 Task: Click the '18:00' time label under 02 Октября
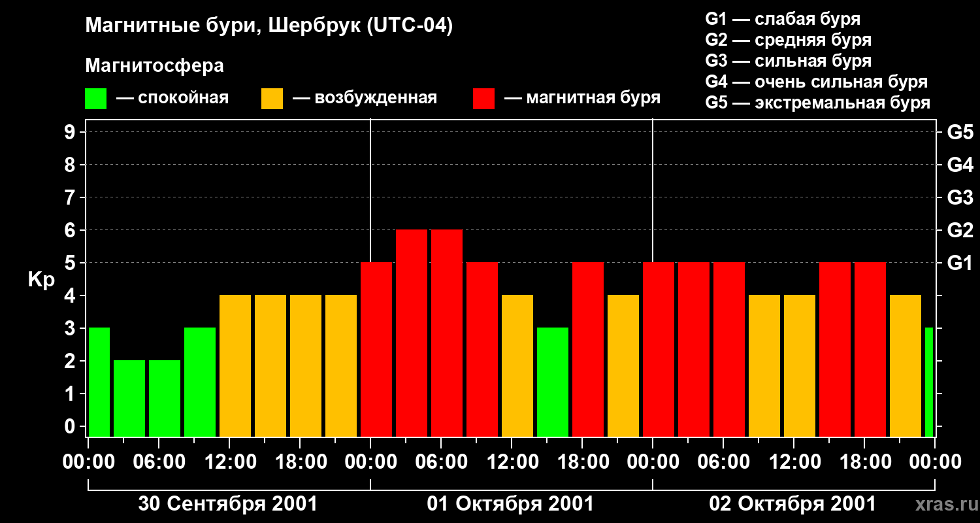tap(864, 462)
